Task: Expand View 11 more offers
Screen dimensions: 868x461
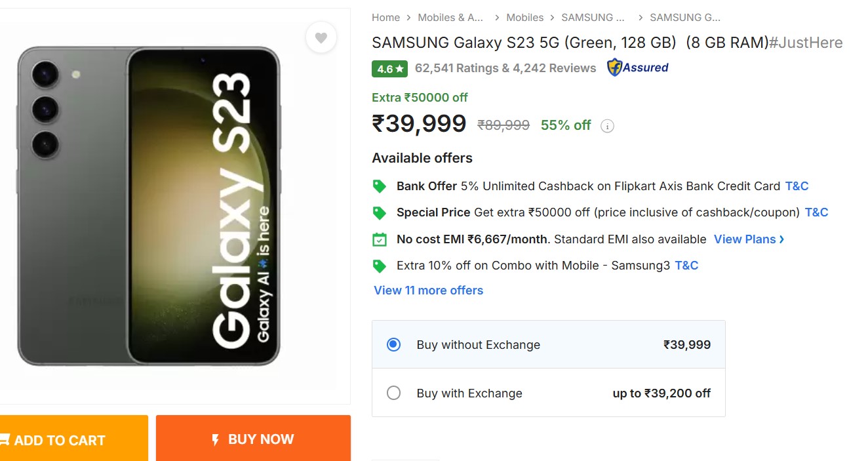Action: (x=428, y=291)
